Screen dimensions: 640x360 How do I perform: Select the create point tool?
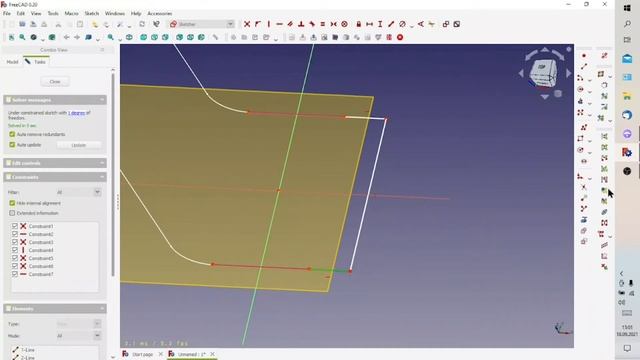click(584, 56)
